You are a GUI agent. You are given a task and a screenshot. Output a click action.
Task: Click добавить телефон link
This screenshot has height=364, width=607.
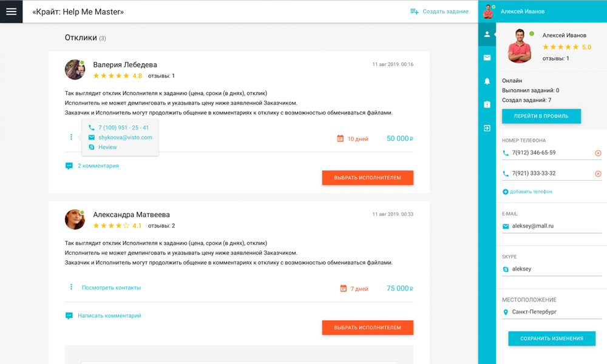(531, 192)
